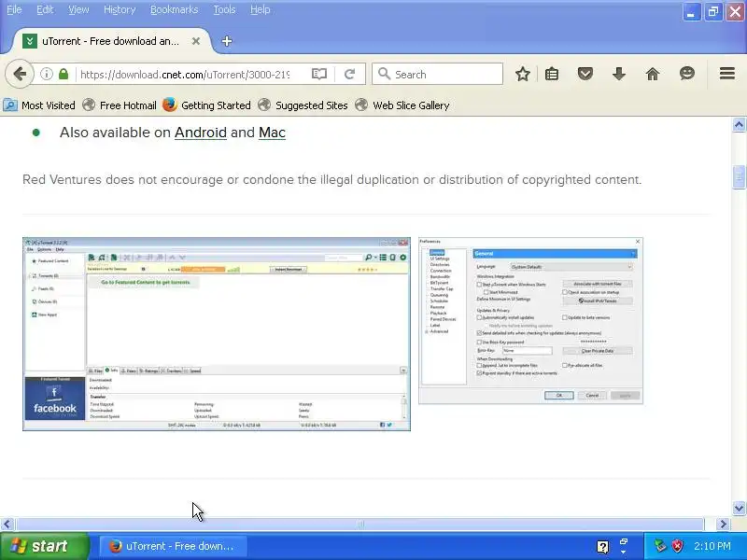Click the vertical scrollbar up arrow
The image size is (747, 560).
point(739,125)
